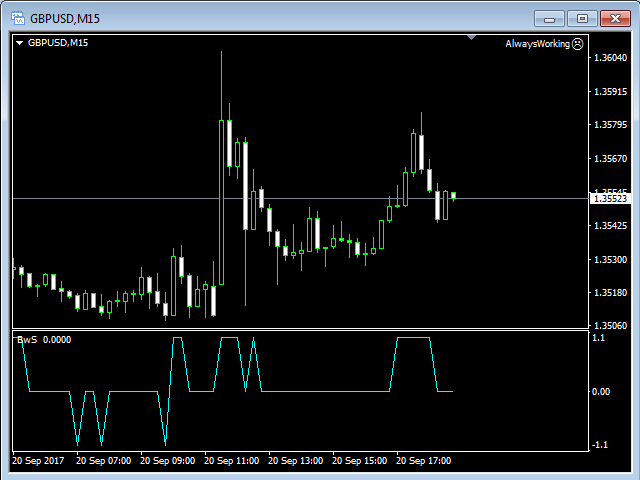This screenshot has height=480, width=640.
Task: Click the 0.00 level on indicator scale
Action: coord(602,391)
